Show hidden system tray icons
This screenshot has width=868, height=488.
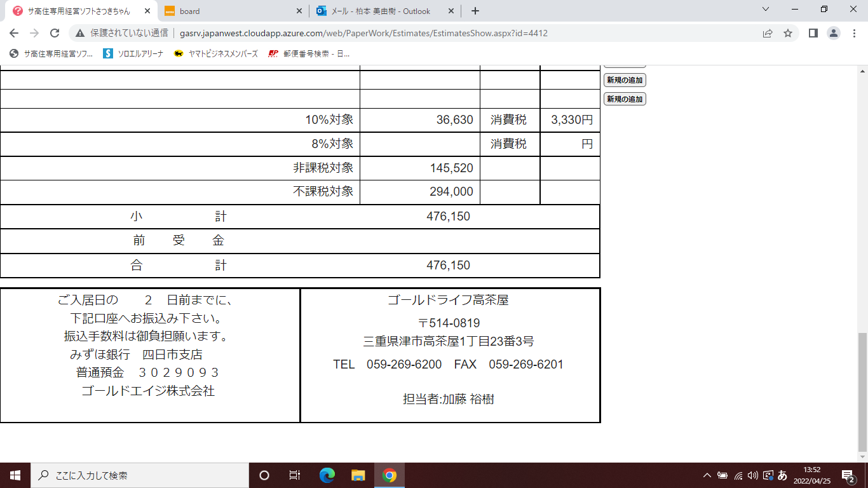click(707, 475)
